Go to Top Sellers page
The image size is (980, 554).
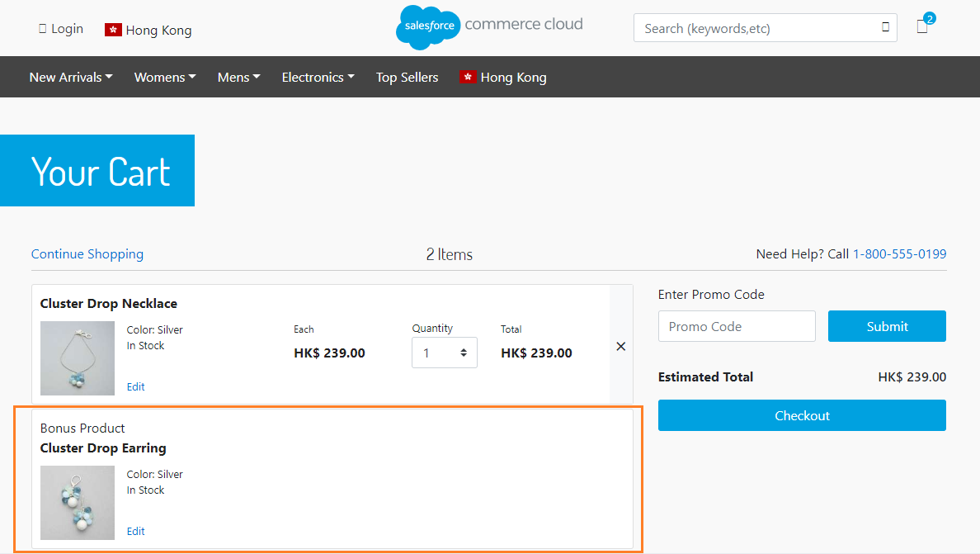coord(407,77)
